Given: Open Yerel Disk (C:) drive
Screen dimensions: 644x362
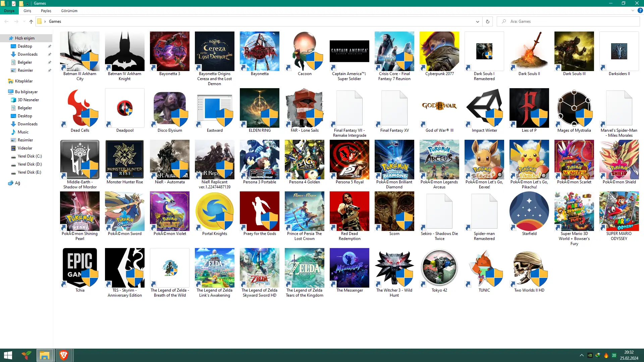Looking at the screenshot, I should [x=26, y=156].
